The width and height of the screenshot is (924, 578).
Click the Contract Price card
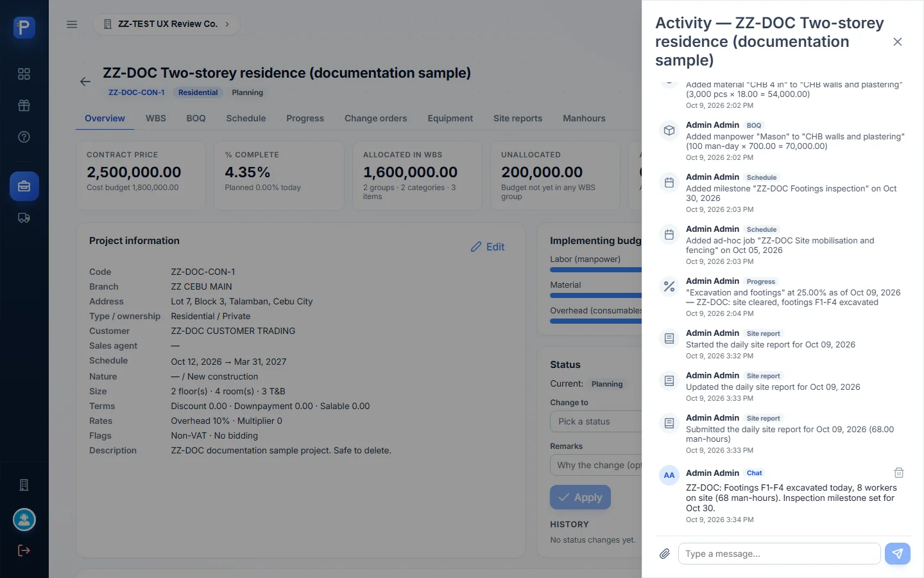141,175
